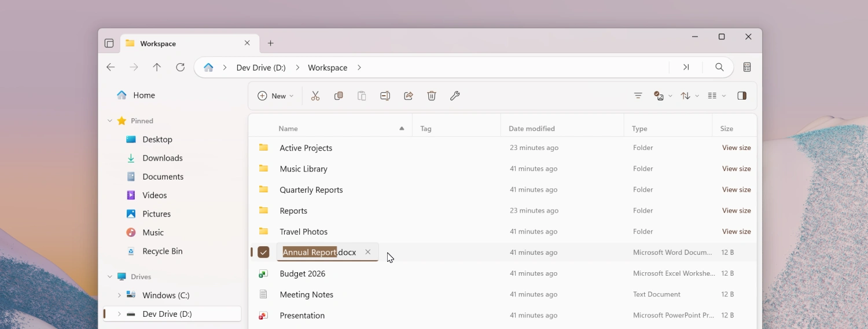Open the tag/shape dropdown in toolbar

coord(663,96)
